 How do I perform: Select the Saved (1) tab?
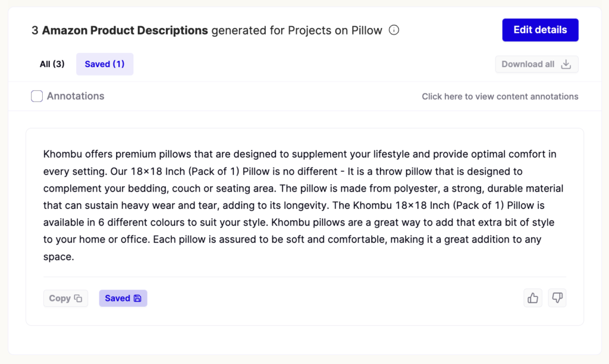(105, 64)
